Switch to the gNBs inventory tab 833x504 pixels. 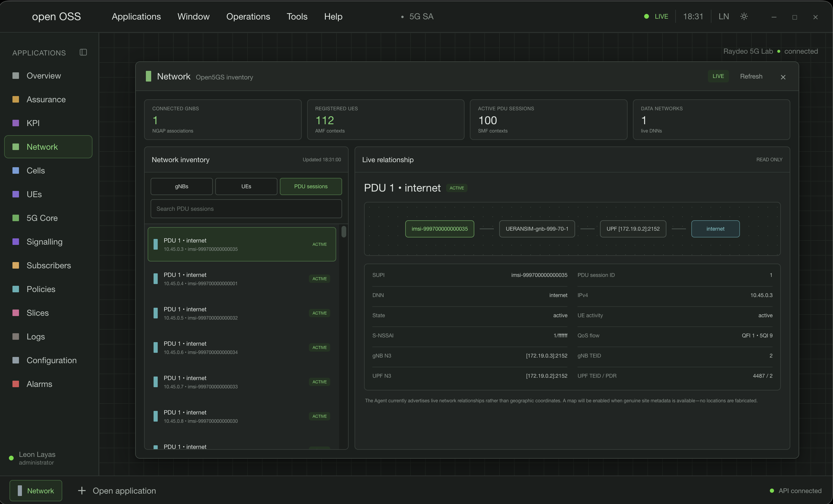coord(181,186)
